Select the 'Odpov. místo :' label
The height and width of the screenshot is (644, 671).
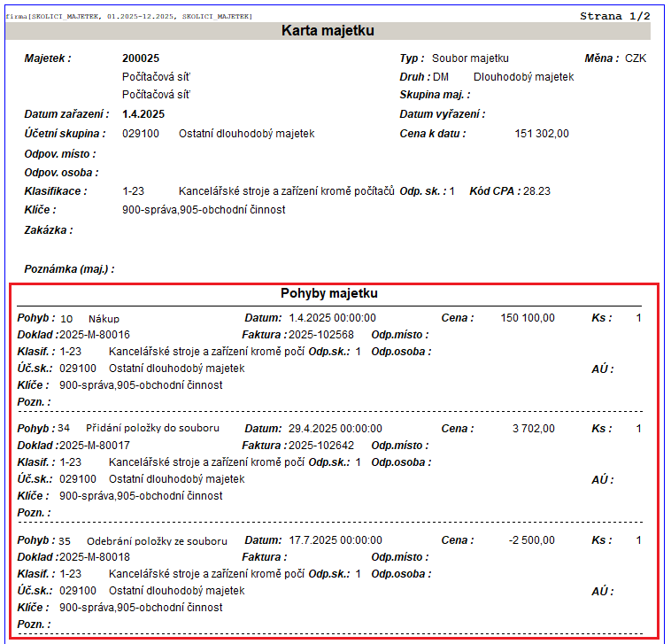pyautogui.click(x=60, y=154)
